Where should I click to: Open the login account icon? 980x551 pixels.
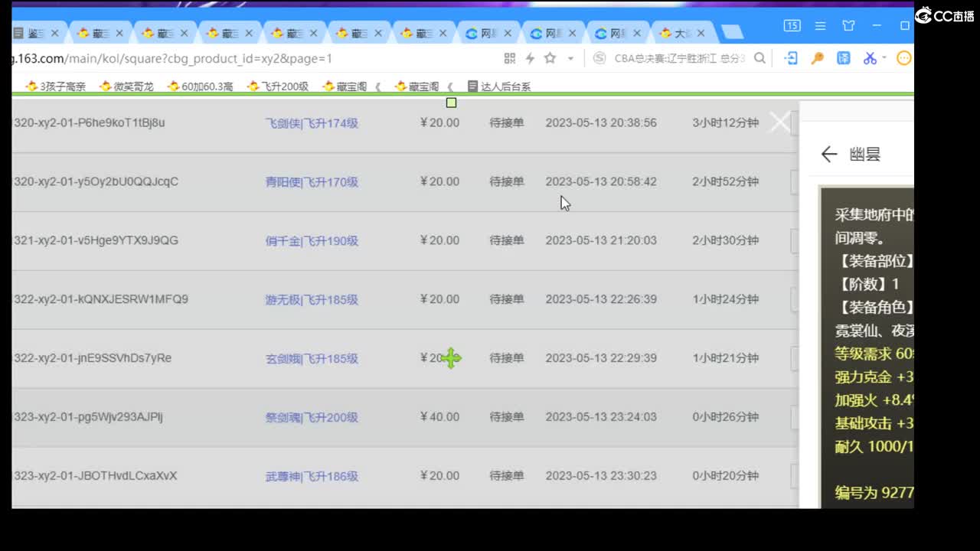[792, 58]
